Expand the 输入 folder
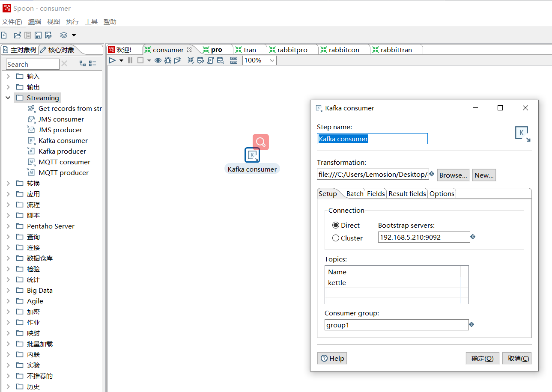The height and width of the screenshot is (392, 552). 8,76
